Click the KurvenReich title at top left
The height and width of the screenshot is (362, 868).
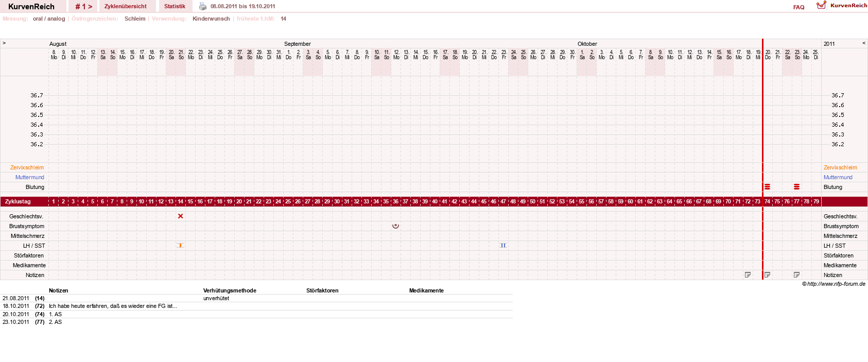pyautogui.click(x=31, y=7)
